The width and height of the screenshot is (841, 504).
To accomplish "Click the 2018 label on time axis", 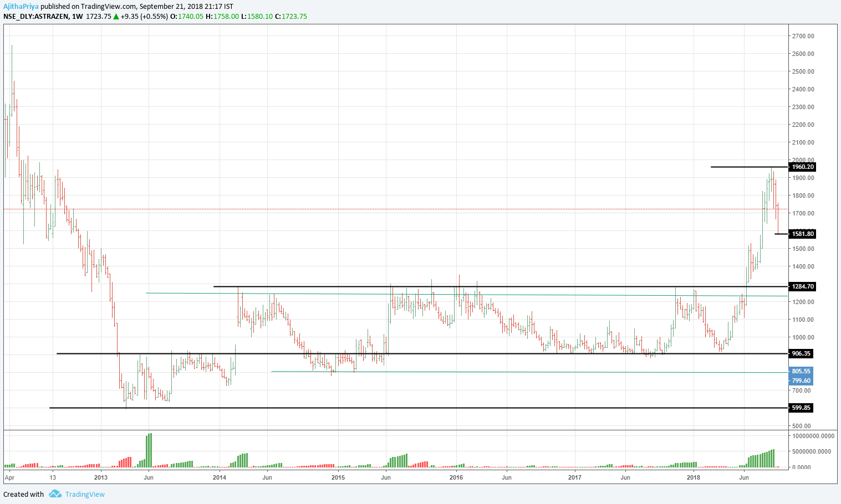I will pyautogui.click(x=693, y=477).
